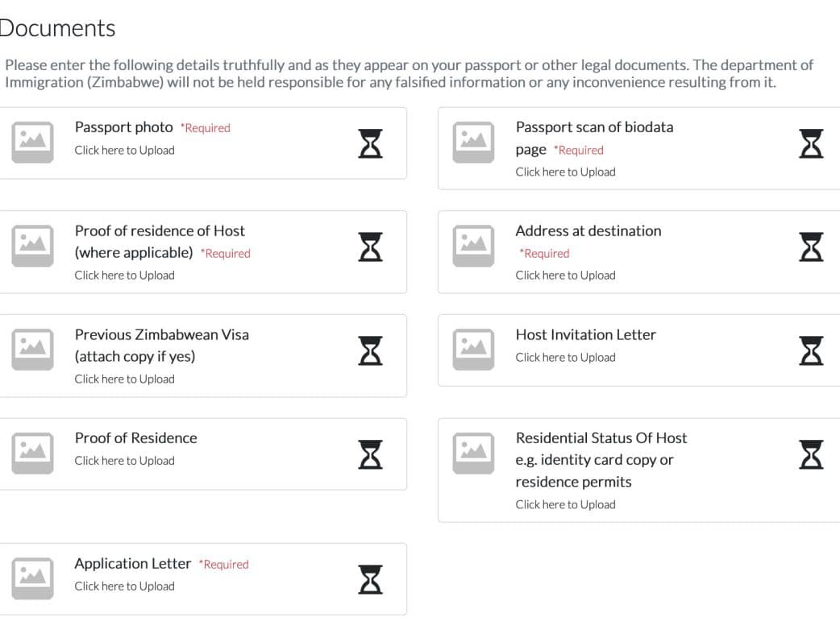This screenshot has height=630, width=840.
Task: Click the hourglass icon next to Host Invitation Letter
Action: coord(811,350)
